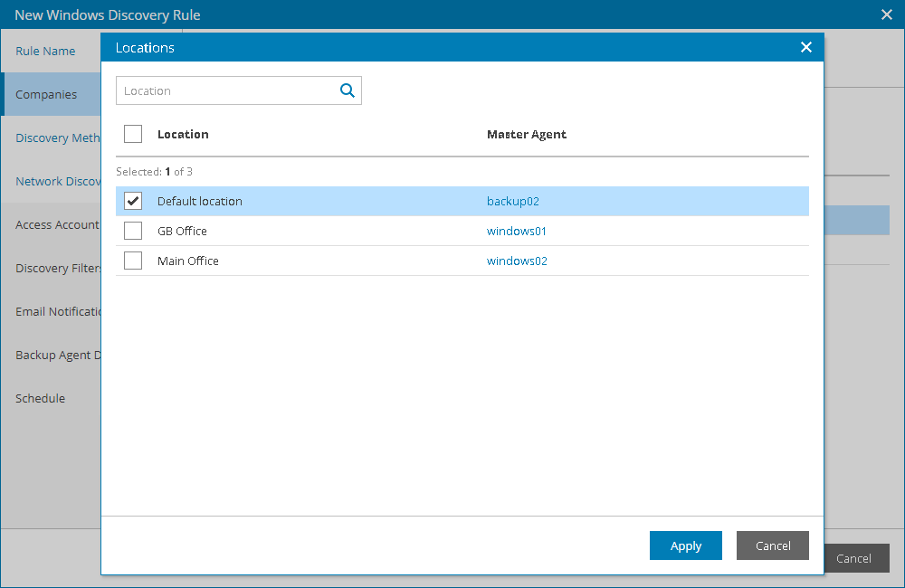The width and height of the screenshot is (905, 588).
Task: Follow the windows02 master agent link
Action: coord(517,261)
